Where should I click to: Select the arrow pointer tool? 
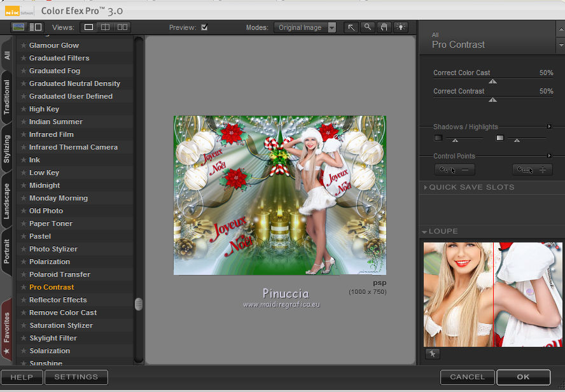[351, 27]
